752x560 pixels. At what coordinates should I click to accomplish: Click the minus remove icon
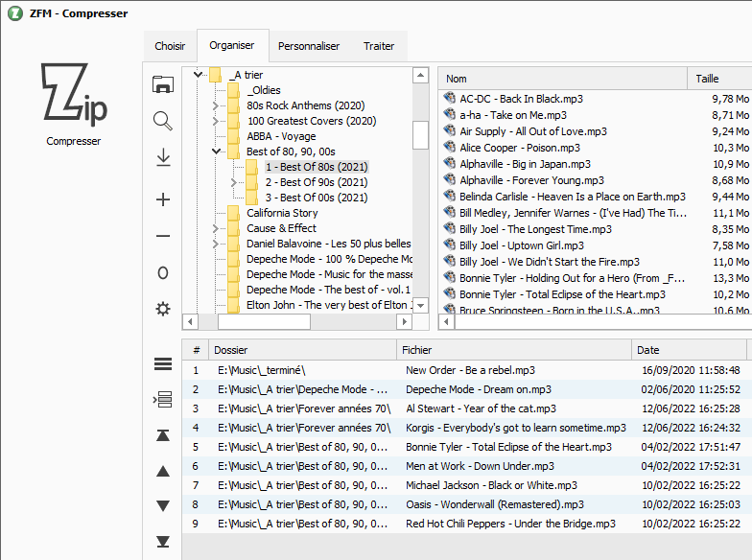(163, 236)
